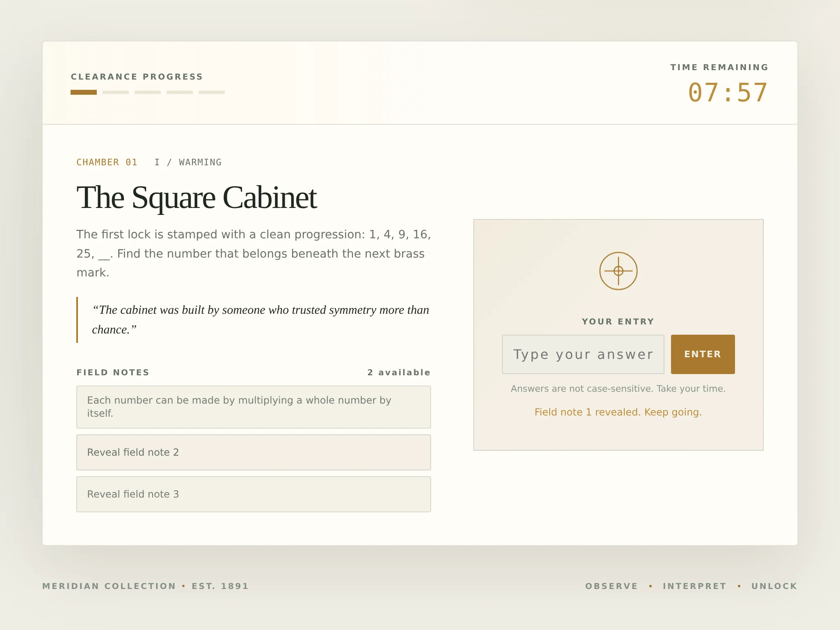Image resolution: width=840 pixels, height=630 pixels.
Task: Click 'UNLOCK' in footer
Action: (774, 586)
